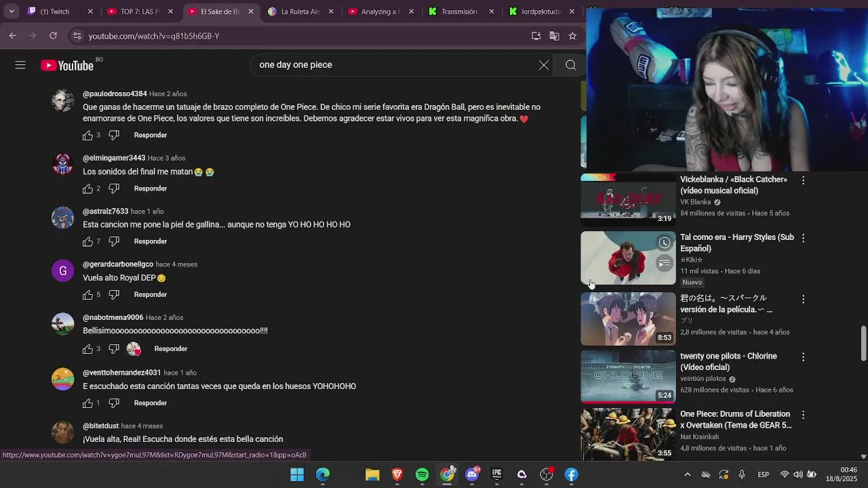This screenshot has width=868, height=488.
Task: Open @bitetdust's channel via username
Action: click(100, 426)
